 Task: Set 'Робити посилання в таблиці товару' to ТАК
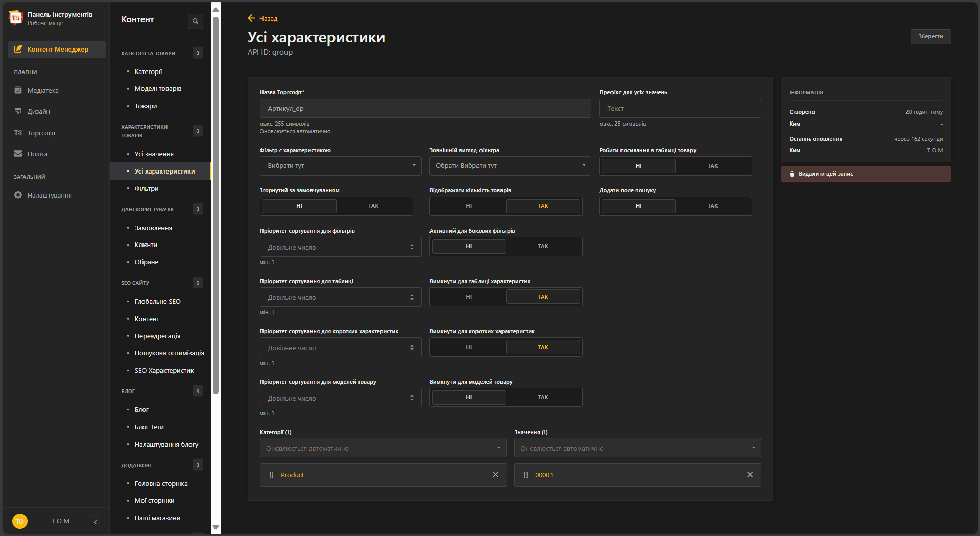[713, 166]
